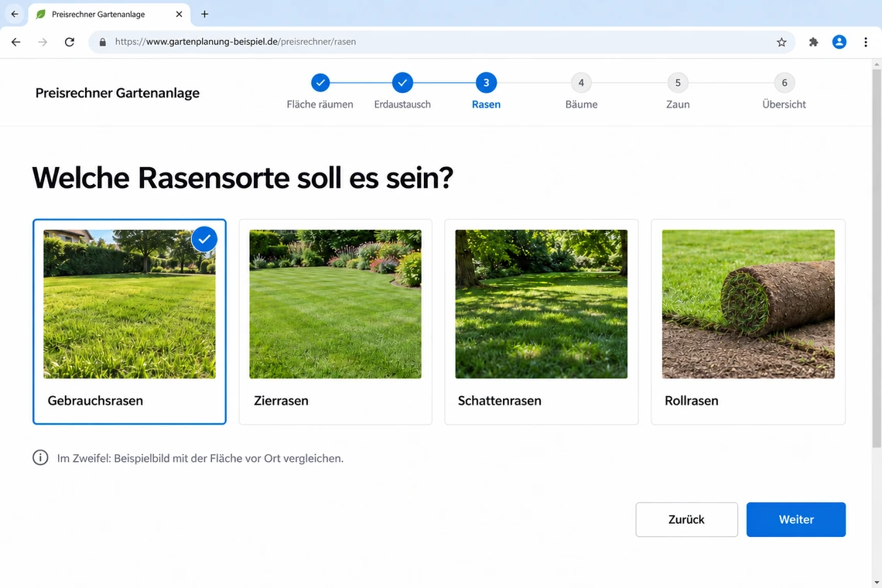The width and height of the screenshot is (882, 588).
Task: Jump to step 5 Zaun
Action: [678, 92]
